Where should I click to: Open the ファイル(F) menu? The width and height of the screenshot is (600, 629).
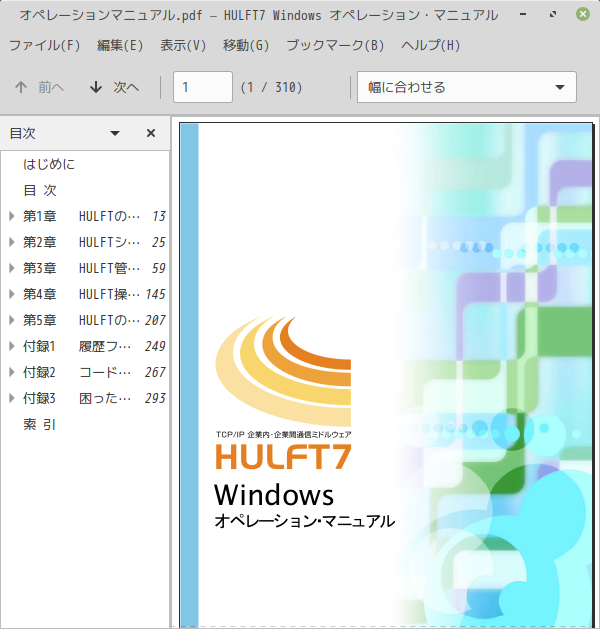pyautogui.click(x=45, y=45)
